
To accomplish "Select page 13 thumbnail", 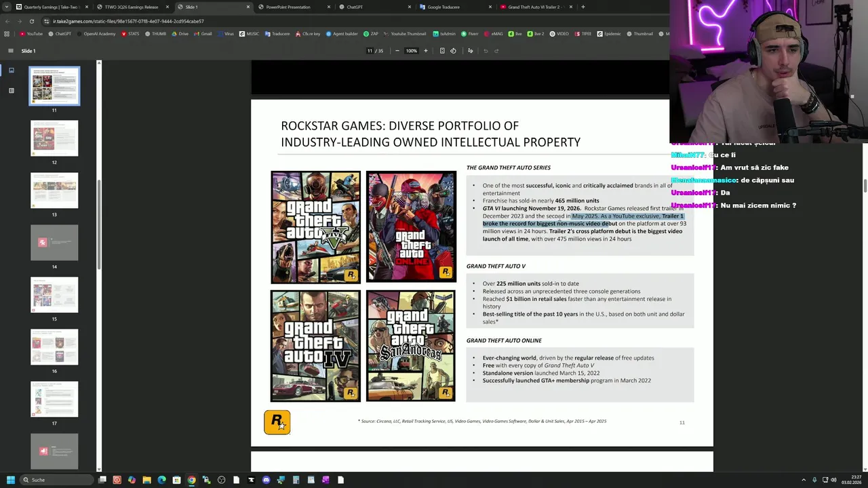I will pyautogui.click(x=54, y=190).
